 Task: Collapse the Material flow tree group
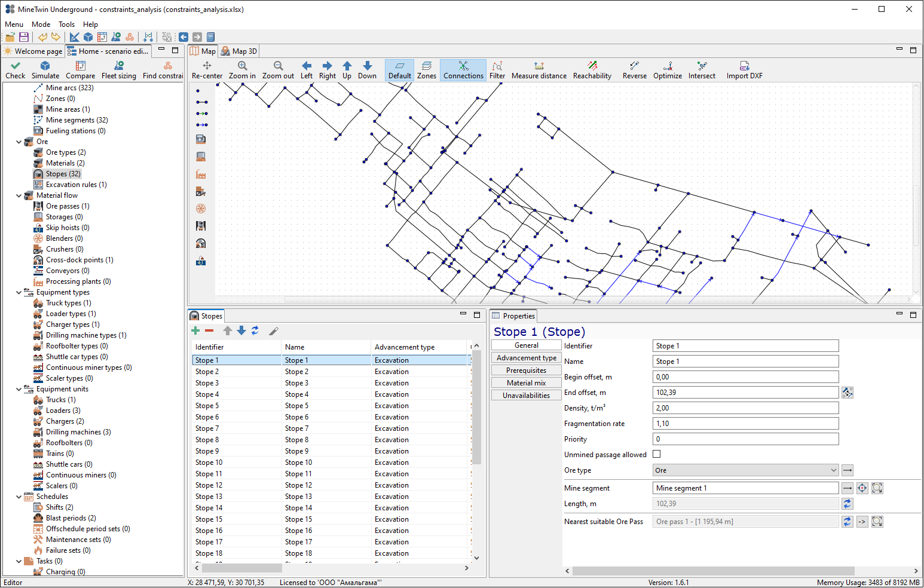click(x=19, y=195)
